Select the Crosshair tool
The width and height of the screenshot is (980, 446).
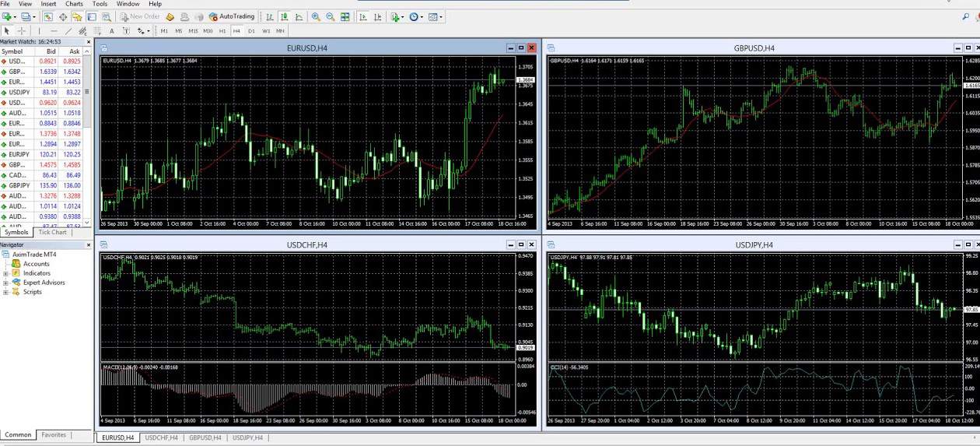pyautogui.click(x=22, y=31)
